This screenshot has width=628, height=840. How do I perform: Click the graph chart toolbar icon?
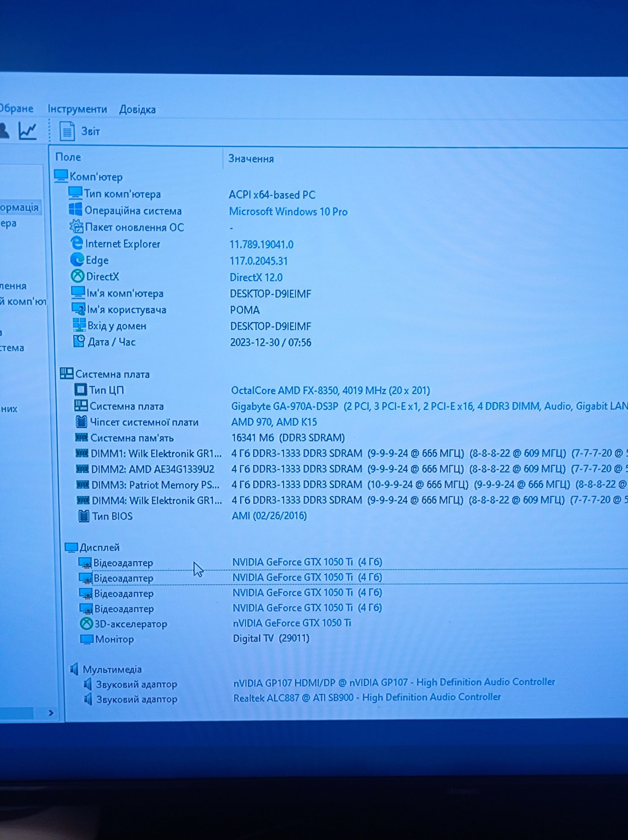(28, 131)
